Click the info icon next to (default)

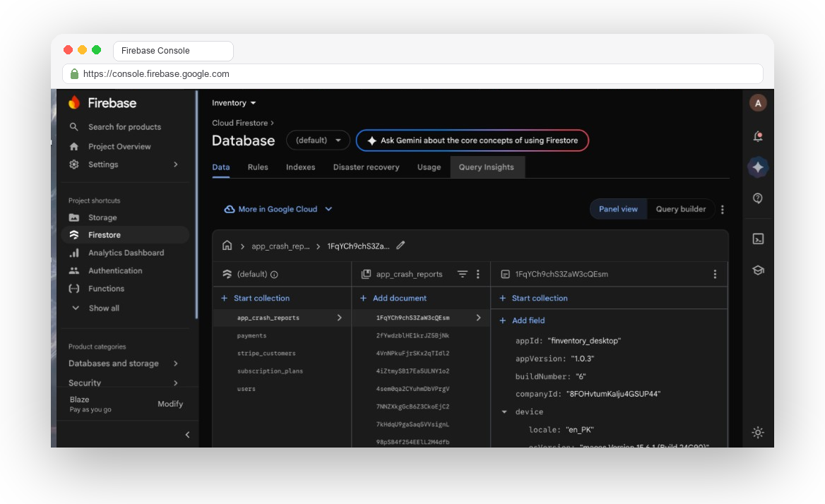(274, 275)
